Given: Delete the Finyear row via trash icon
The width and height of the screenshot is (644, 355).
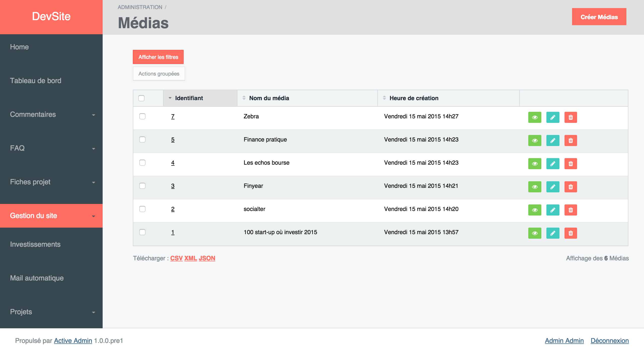Looking at the screenshot, I should (x=571, y=187).
